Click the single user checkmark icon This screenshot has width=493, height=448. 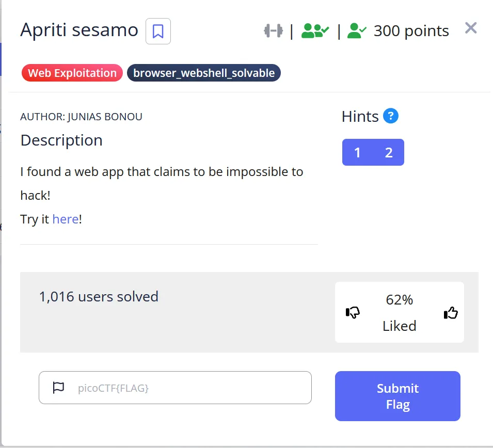coord(357,31)
